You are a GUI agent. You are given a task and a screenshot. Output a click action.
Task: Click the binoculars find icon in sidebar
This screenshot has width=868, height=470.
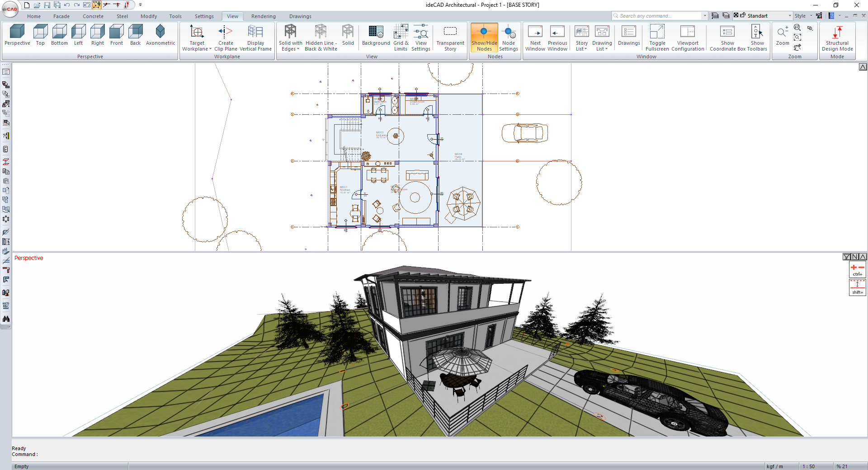click(6, 319)
